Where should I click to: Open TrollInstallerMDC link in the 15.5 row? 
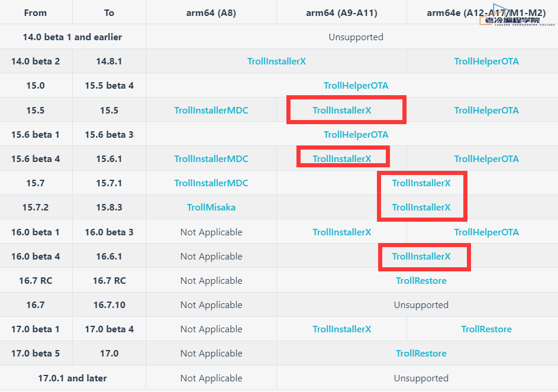pyautogui.click(x=211, y=111)
